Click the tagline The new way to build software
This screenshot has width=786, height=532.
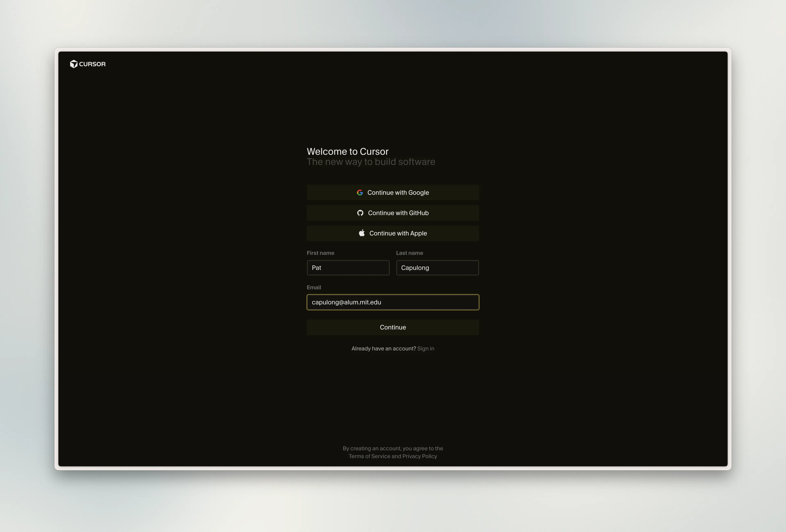pyautogui.click(x=371, y=162)
